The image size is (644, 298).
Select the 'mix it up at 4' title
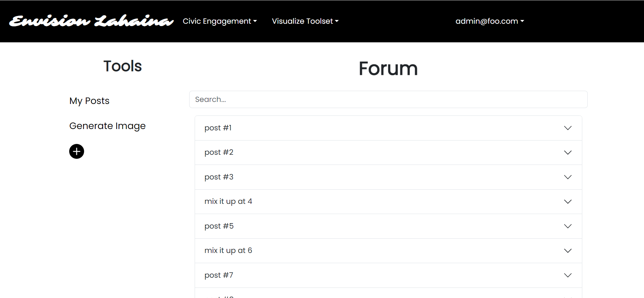(228, 201)
